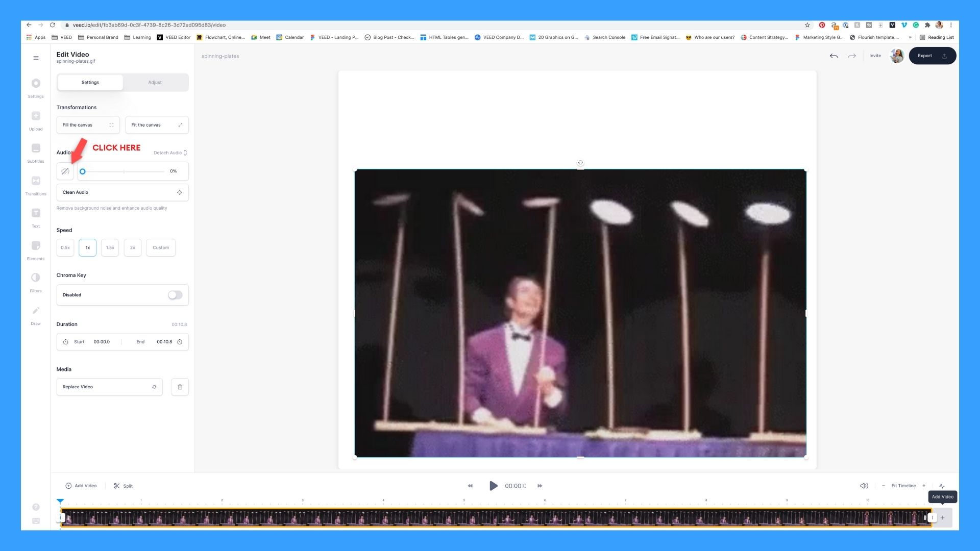Viewport: 980px width, 551px height.
Task: Choose Custom speed option
Action: point(161,247)
